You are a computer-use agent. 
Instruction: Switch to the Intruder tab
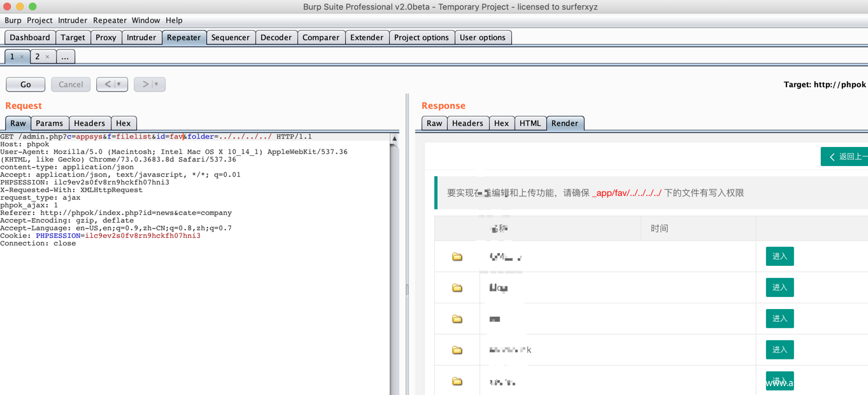pos(141,38)
